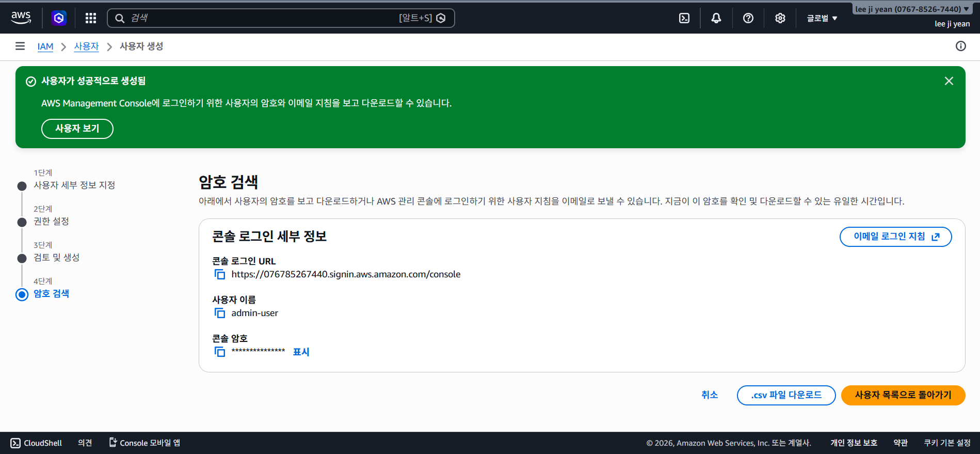The image size is (980, 454).
Task: Copy the console login URL
Action: 220,274
